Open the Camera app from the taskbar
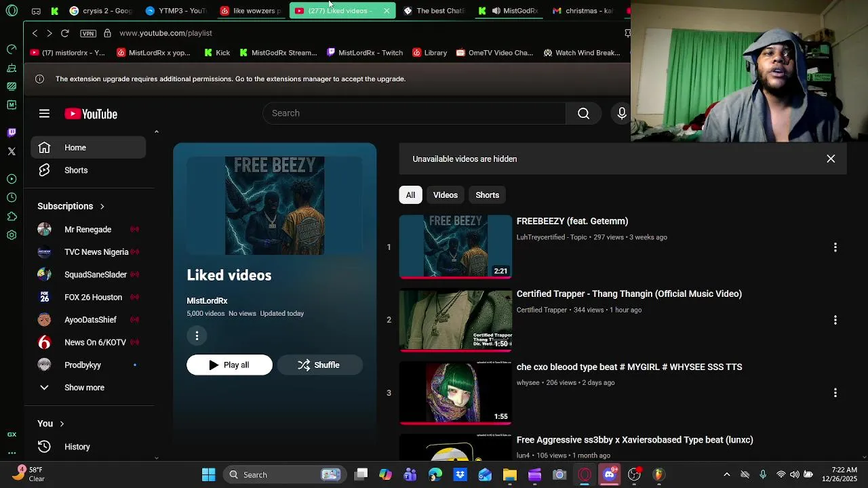 click(x=559, y=474)
